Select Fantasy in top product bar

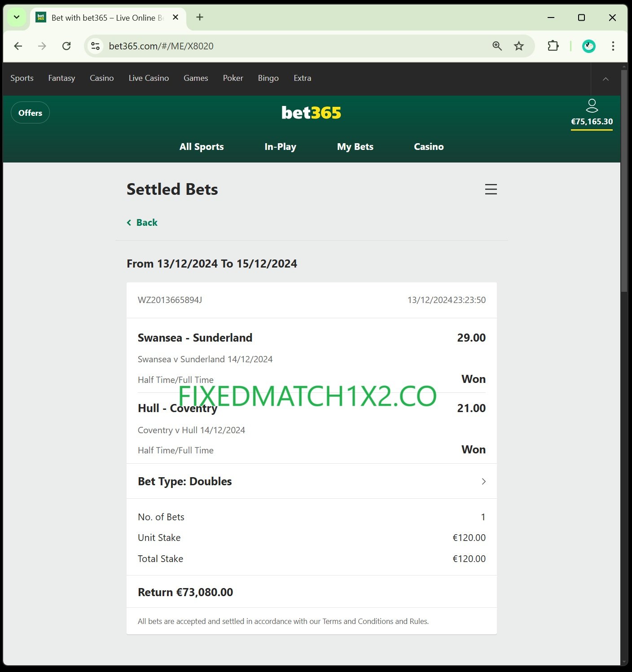coord(61,78)
